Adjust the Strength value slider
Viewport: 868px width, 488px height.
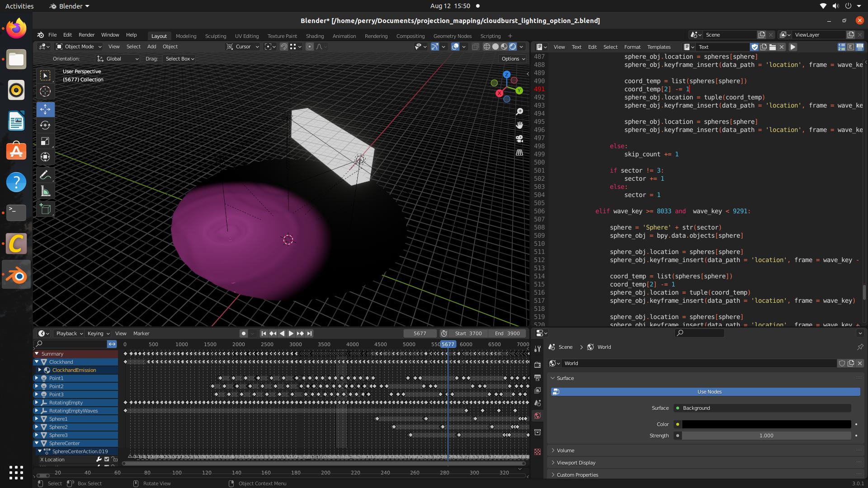[x=766, y=436]
